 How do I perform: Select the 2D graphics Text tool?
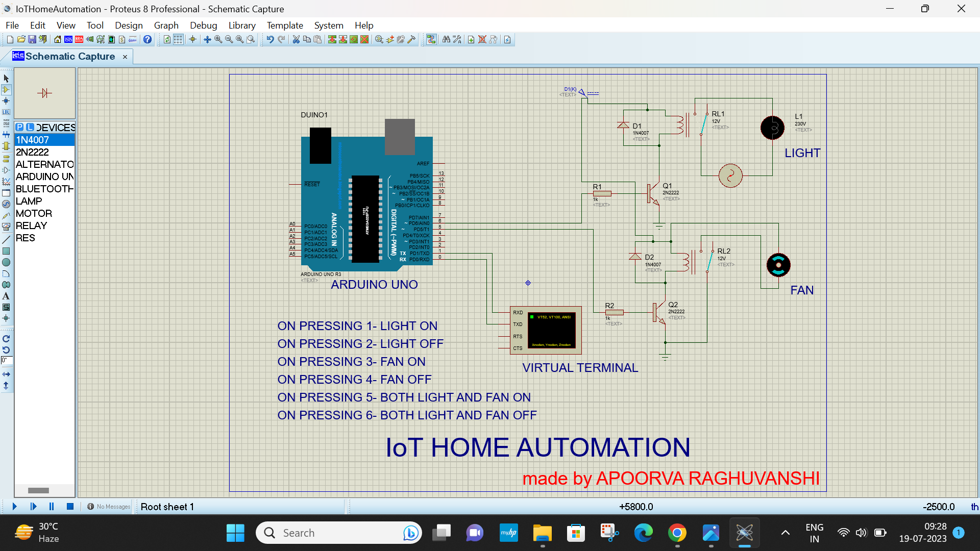(6, 295)
